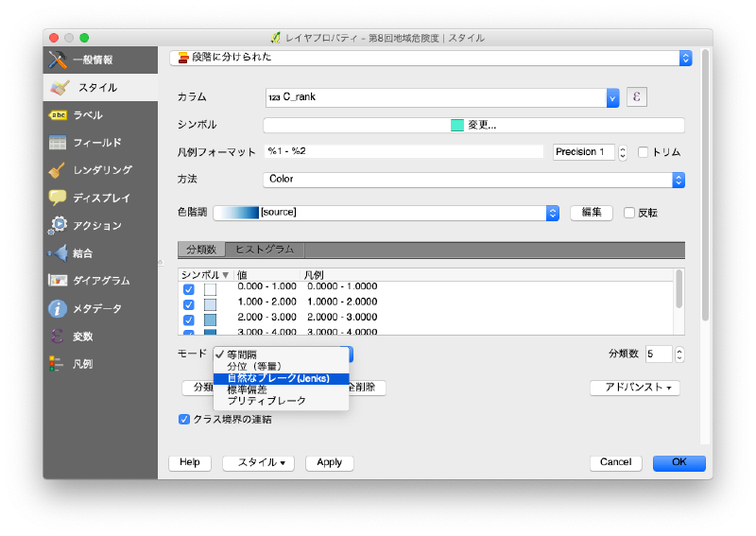Viewport: 756px width, 536px height.
Task: Select 分位（等量） in mode menu
Action: click(x=281, y=366)
